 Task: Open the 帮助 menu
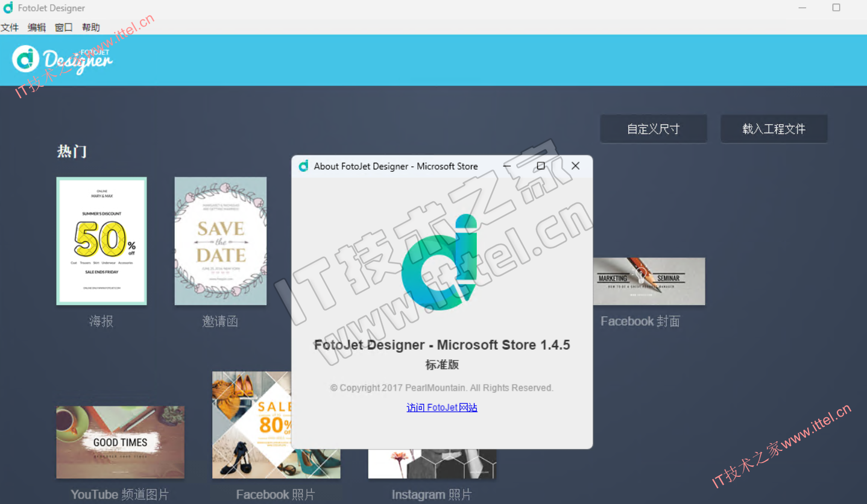[x=91, y=27]
